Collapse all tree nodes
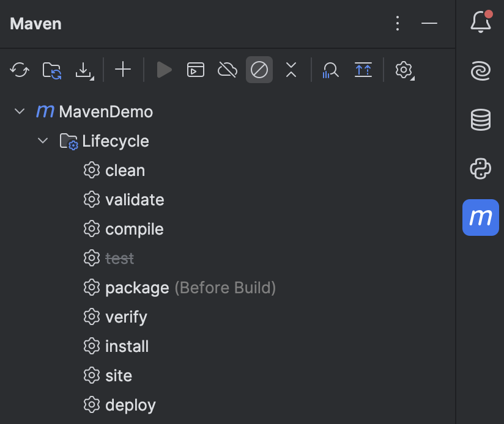 291,70
